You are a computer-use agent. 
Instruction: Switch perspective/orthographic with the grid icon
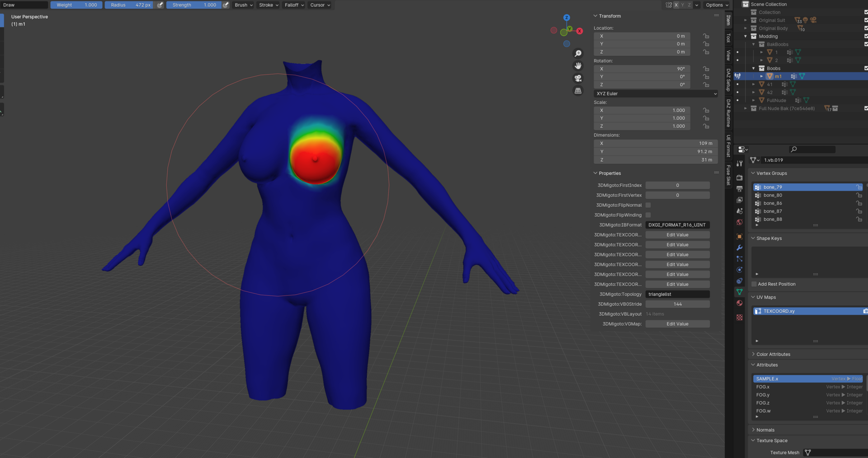(x=578, y=91)
